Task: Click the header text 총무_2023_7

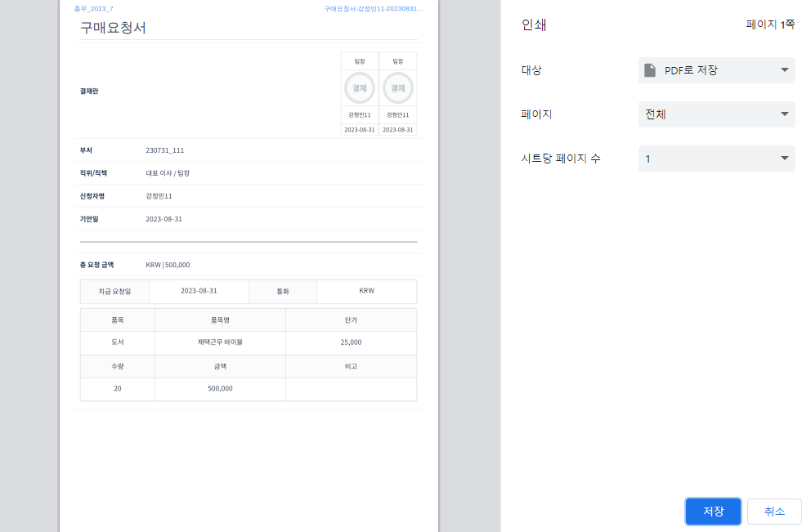Action: pos(94,9)
